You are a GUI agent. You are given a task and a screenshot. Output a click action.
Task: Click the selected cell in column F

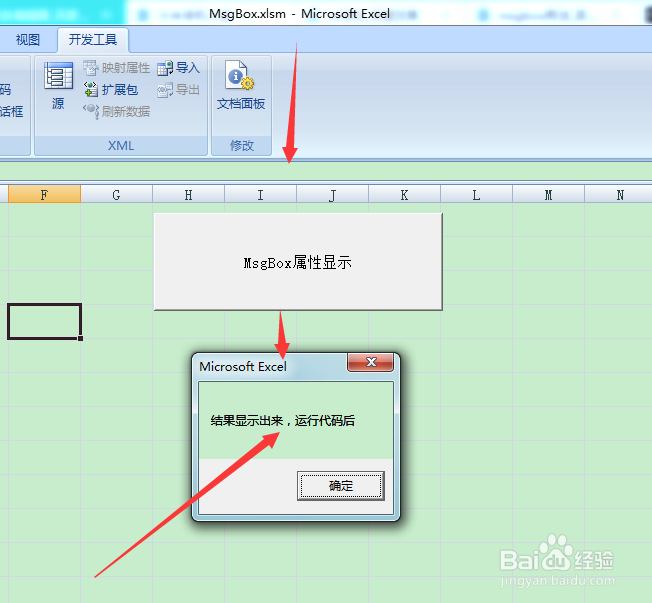pyautogui.click(x=44, y=321)
